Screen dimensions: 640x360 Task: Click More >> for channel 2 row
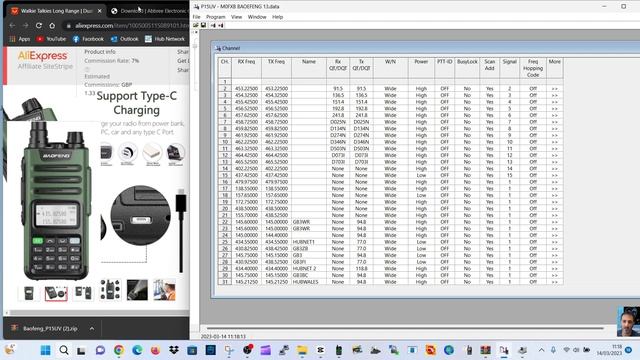pyautogui.click(x=554, y=89)
